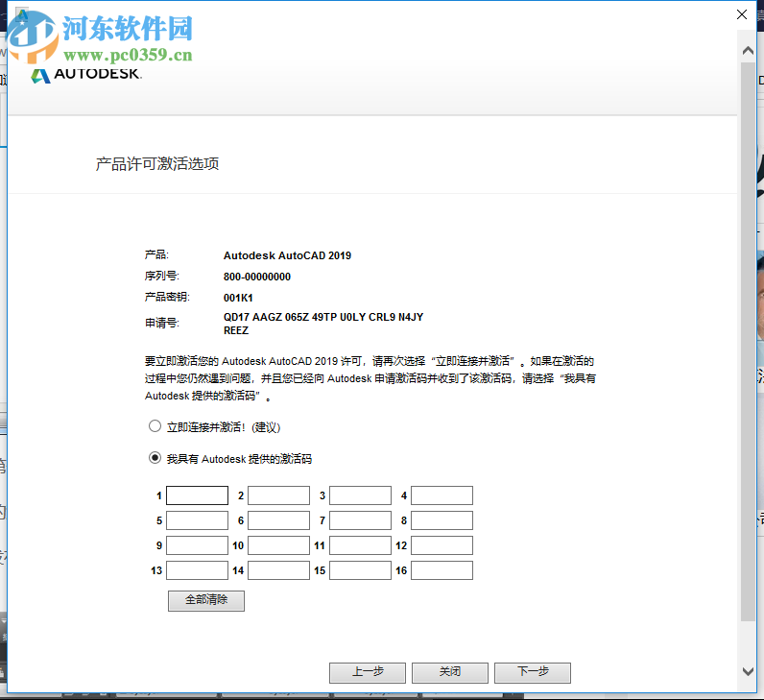Click scrollbar down arrow
Viewport: 764px width, 700px height.
pos(748,671)
